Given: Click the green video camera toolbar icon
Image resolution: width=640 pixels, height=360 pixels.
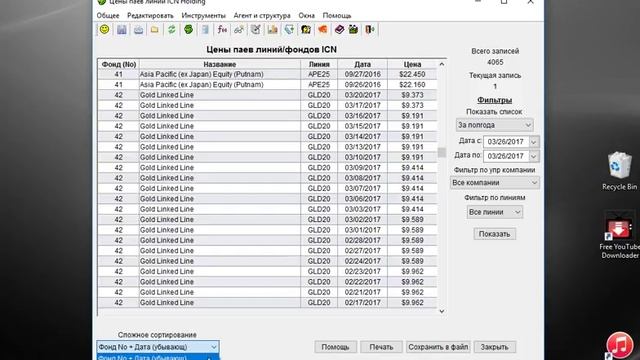Looking at the screenshot, I should point(353,29).
